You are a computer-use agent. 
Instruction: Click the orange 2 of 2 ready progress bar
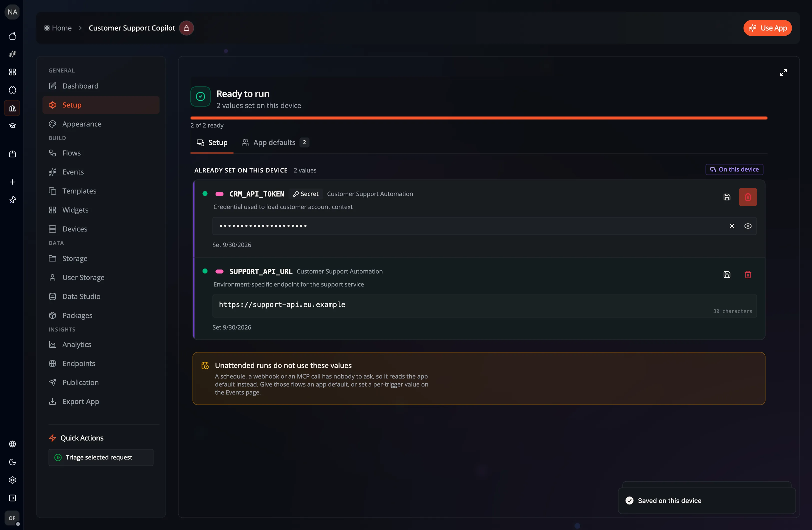point(479,118)
